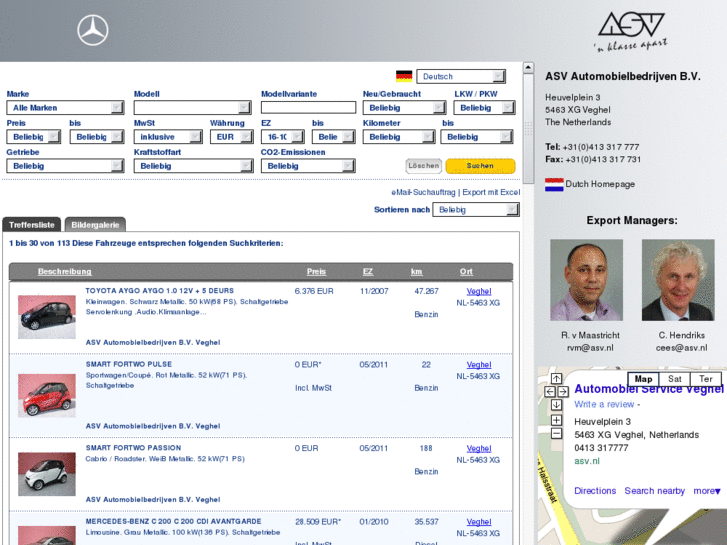Click the yellow Suchen button

point(480,166)
